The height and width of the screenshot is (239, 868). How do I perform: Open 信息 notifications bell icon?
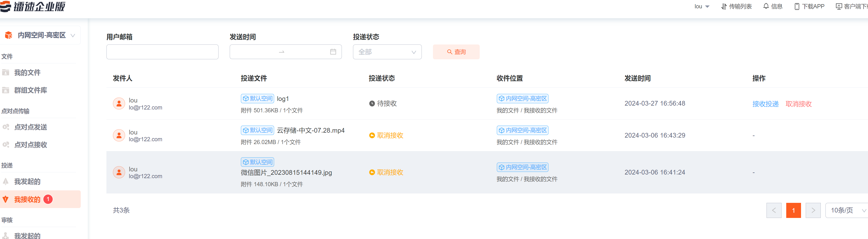coord(766,7)
